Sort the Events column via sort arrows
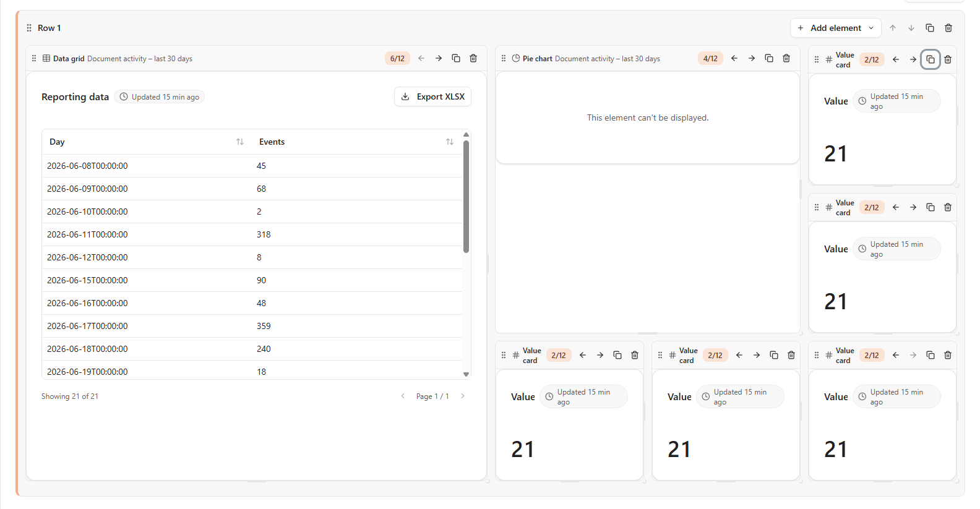The height and width of the screenshot is (509, 980). (x=450, y=142)
